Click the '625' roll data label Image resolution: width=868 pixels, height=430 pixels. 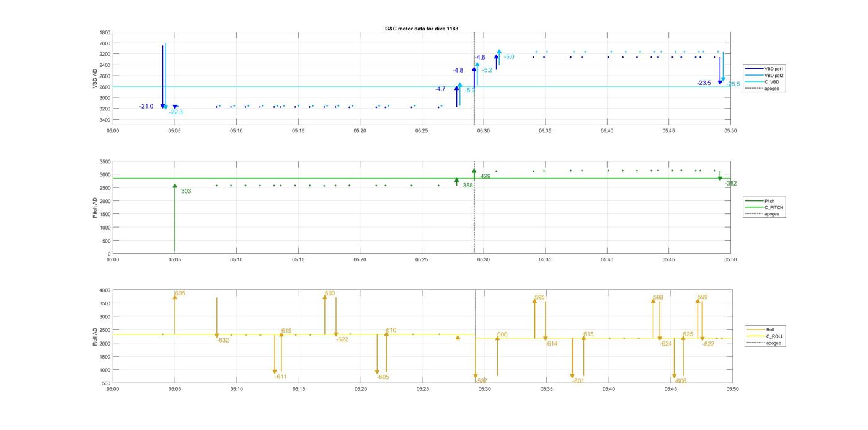point(688,334)
